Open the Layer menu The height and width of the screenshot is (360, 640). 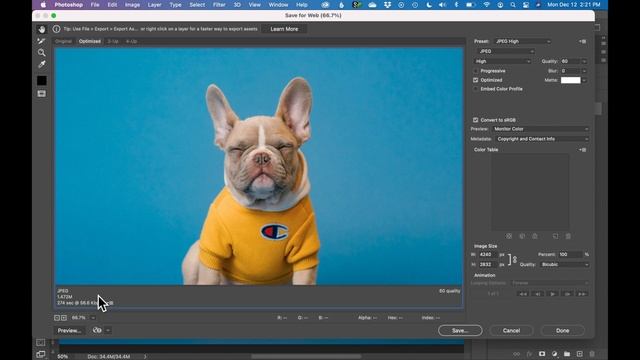(x=154, y=5)
